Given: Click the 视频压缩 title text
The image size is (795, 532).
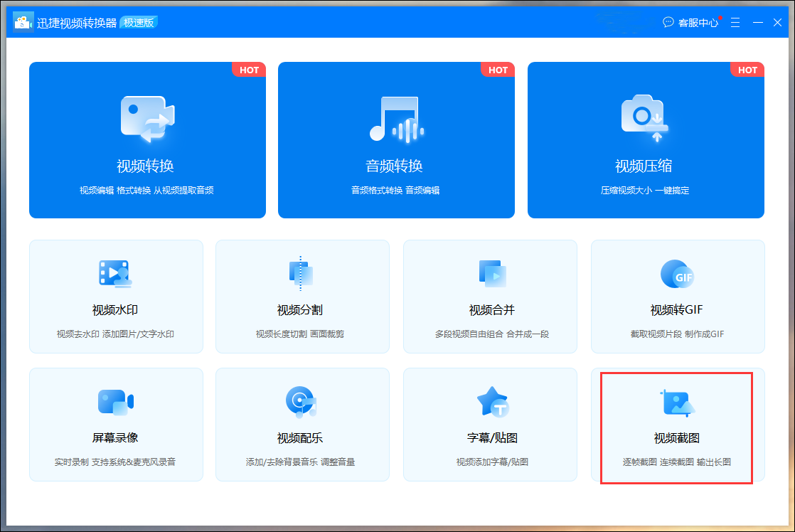Looking at the screenshot, I should point(644,166).
